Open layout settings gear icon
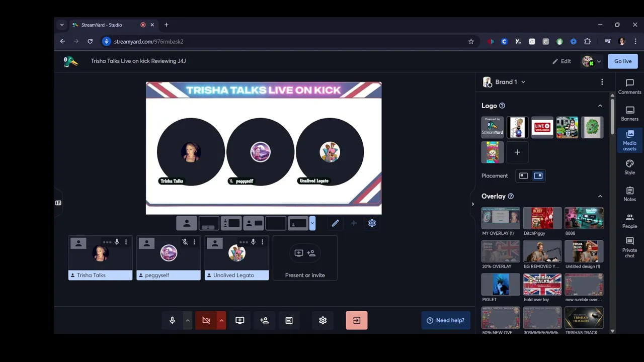This screenshot has width=644, height=362. click(x=372, y=223)
